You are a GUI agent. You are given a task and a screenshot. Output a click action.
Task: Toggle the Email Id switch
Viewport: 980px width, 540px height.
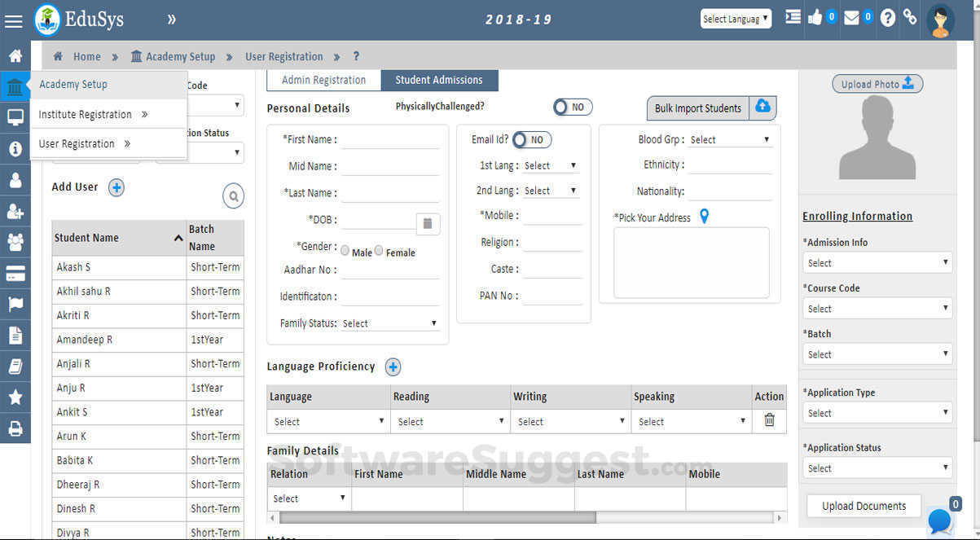coord(532,140)
